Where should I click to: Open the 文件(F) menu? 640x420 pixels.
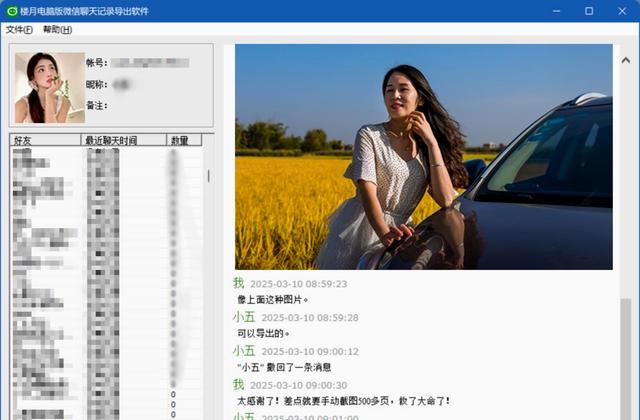(x=19, y=30)
